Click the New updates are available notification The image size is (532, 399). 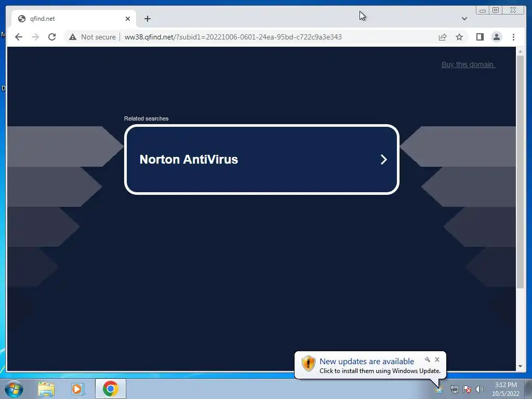click(367, 362)
